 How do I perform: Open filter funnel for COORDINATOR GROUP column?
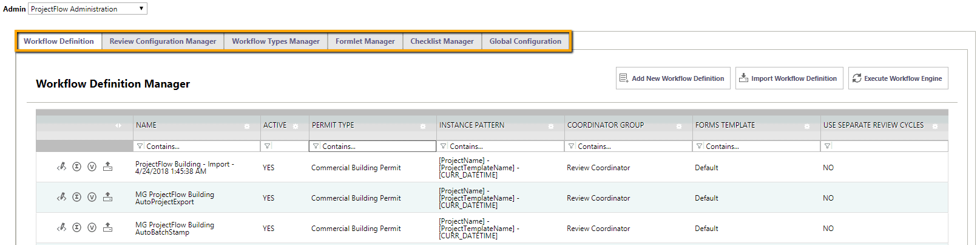pos(572,147)
